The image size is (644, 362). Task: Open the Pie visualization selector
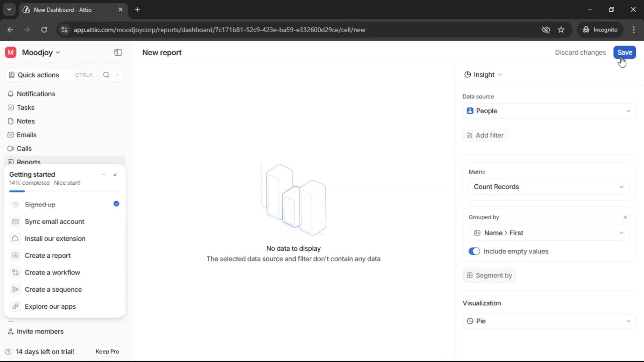[549, 321]
